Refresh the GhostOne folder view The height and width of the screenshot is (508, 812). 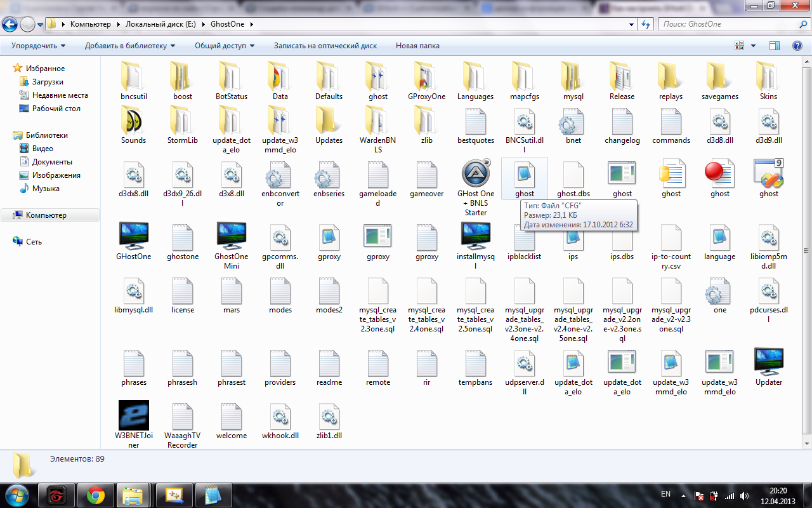pos(646,24)
